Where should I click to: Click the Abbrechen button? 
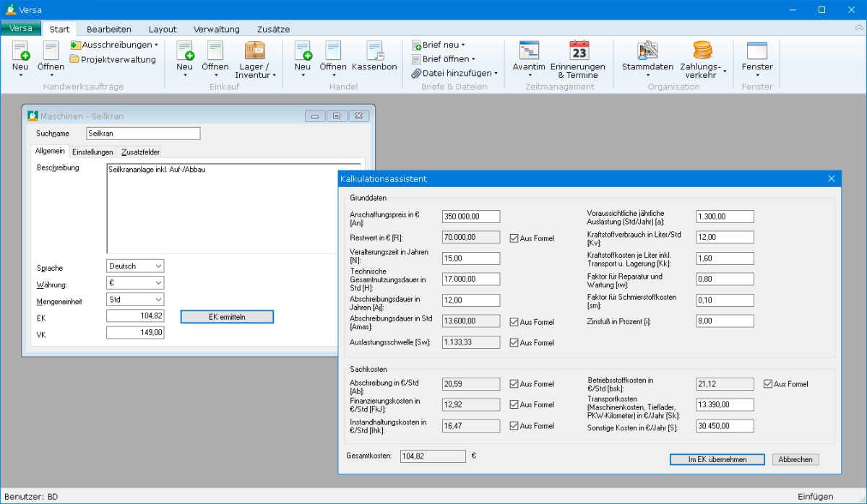click(x=795, y=459)
